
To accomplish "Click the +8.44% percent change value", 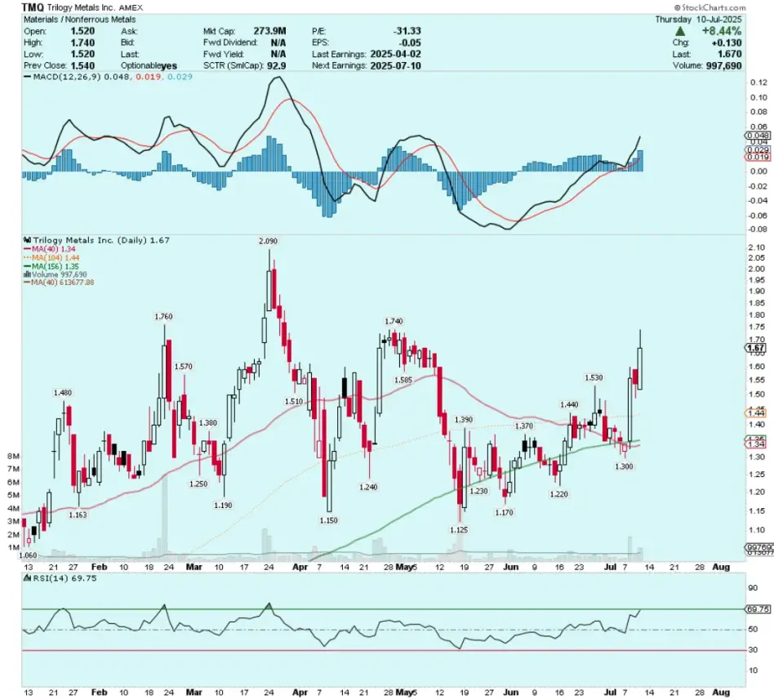I will tap(722, 30).
